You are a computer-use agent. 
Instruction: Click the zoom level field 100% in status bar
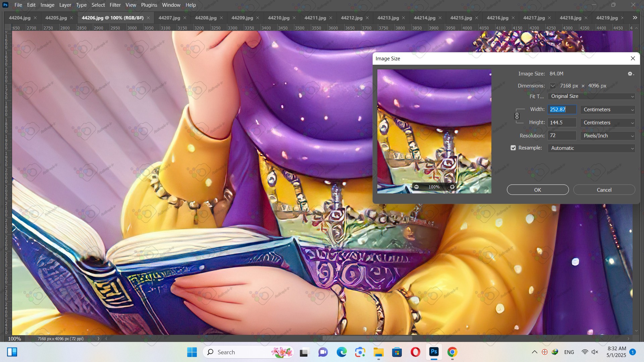pyautogui.click(x=14, y=339)
